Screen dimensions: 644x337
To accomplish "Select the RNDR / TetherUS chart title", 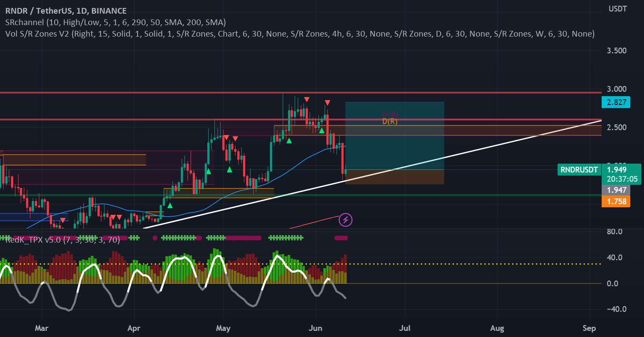I will [66, 11].
